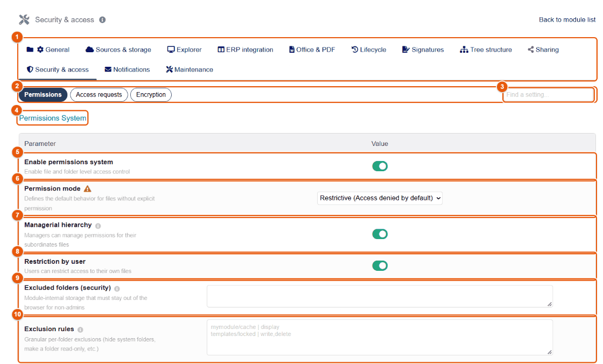Click the columns icon of ERP integration
The height and width of the screenshot is (364, 603).
click(x=221, y=50)
